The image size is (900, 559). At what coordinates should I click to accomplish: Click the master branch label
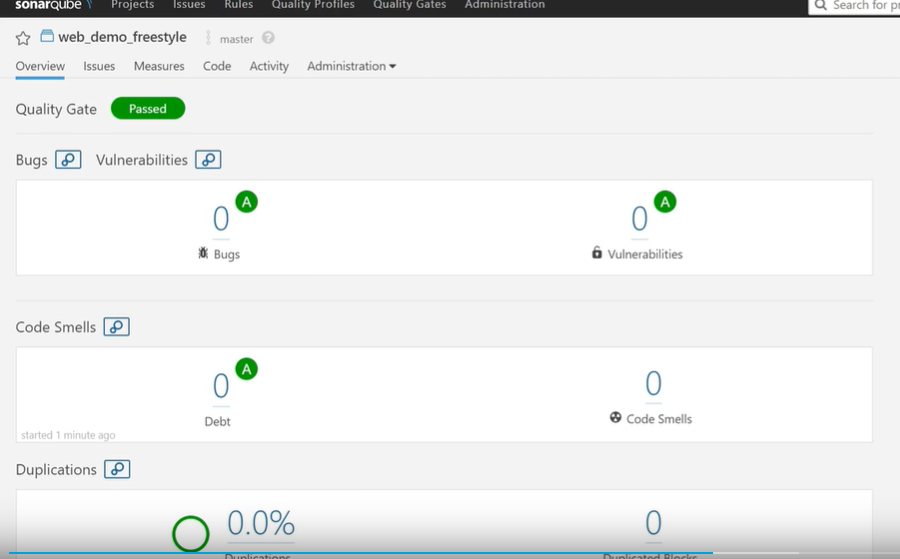tap(236, 39)
